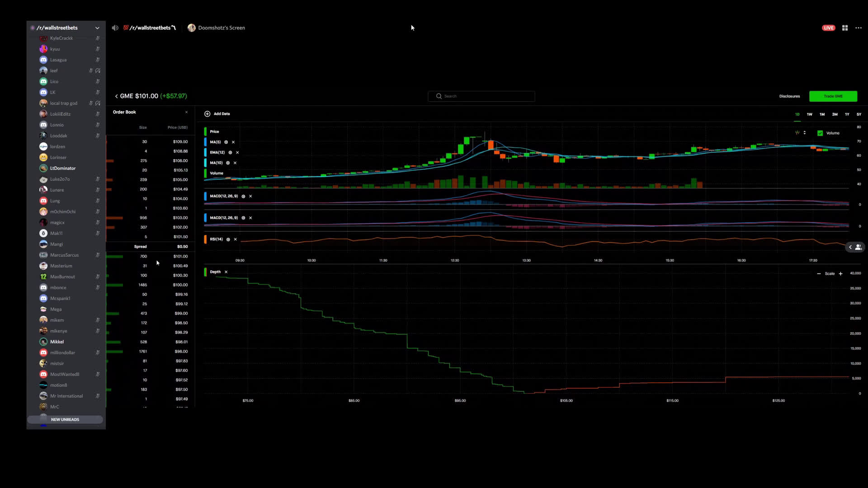Go back using GME chevron
Image resolution: width=868 pixels, height=488 pixels.
pyautogui.click(x=117, y=96)
